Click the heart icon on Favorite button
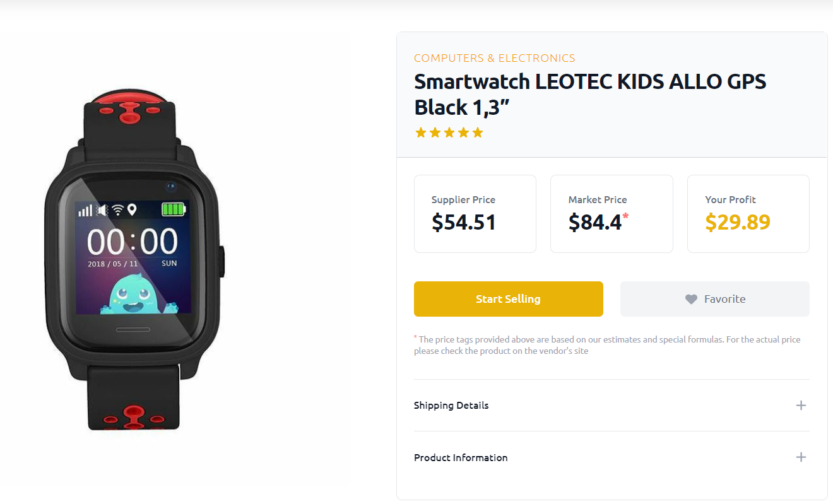 click(x=692, y=300)
